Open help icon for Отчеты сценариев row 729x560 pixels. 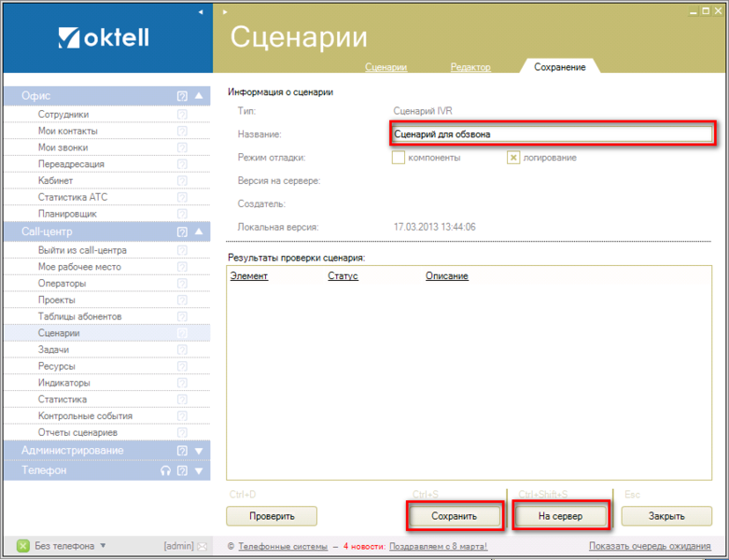click(182, 433)
